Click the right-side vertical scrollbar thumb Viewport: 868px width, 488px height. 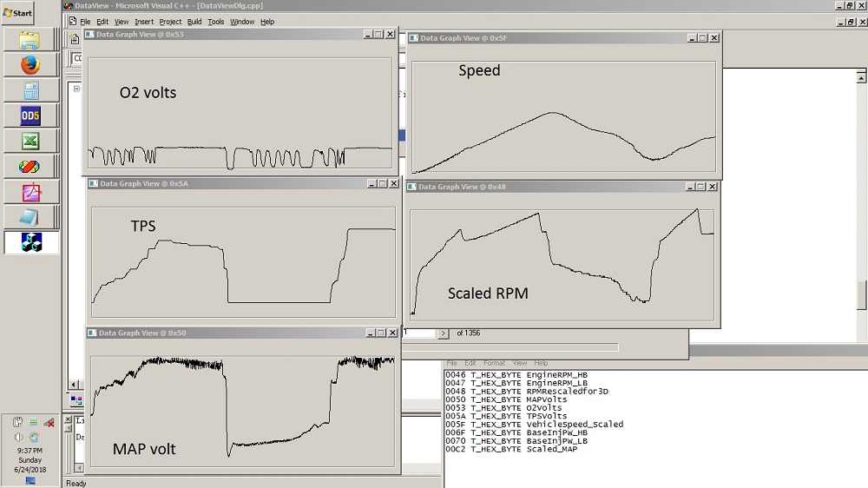(x=861, y=295)
